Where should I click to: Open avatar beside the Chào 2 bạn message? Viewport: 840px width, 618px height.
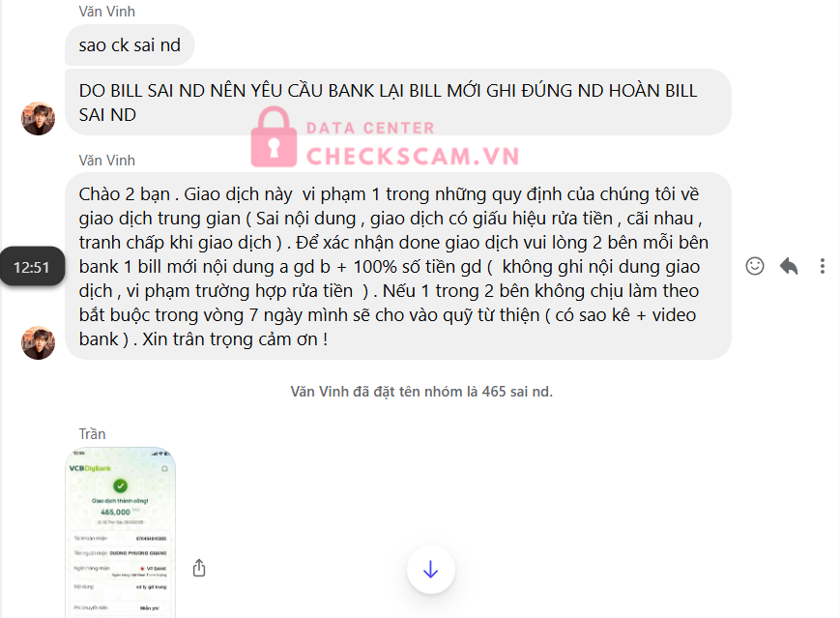click(x=38, y=342)
